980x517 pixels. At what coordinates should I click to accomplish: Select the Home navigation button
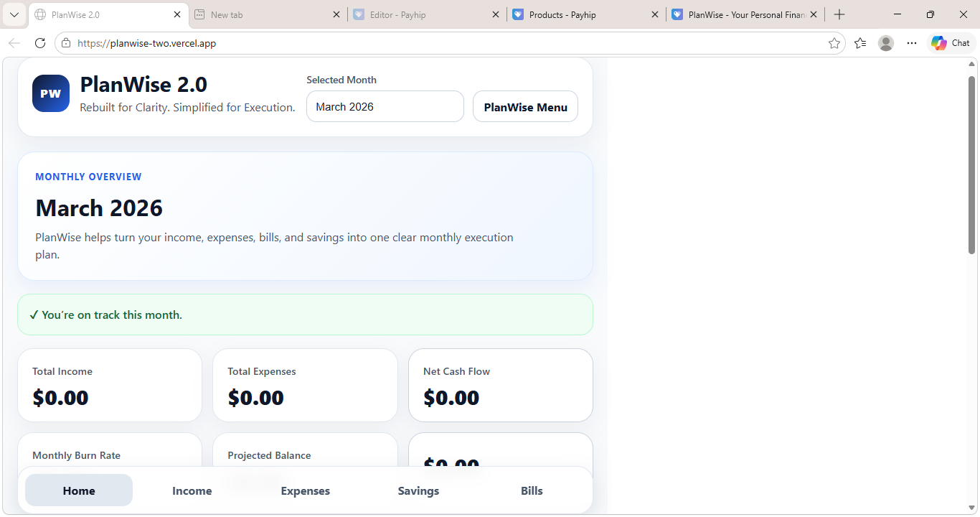[79, 491]
